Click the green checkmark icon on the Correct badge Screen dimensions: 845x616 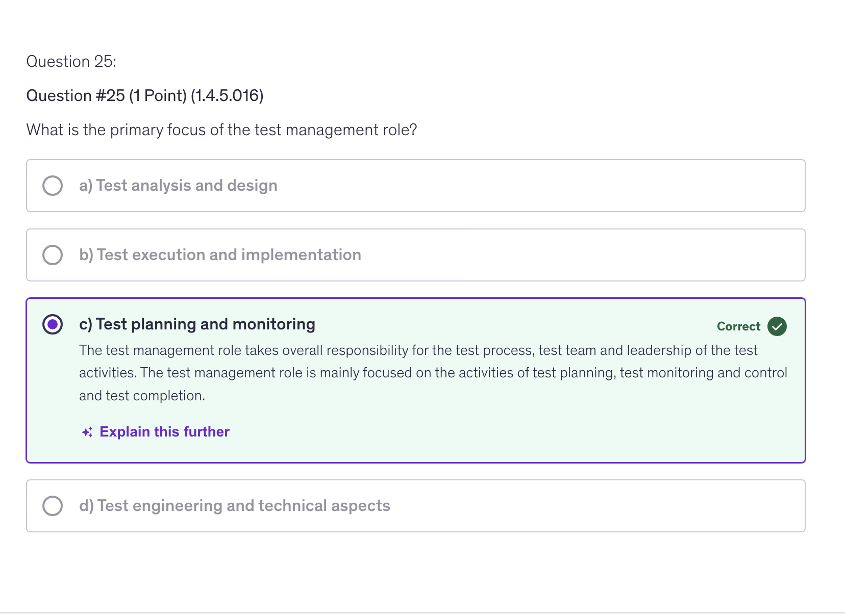(776, 326)
